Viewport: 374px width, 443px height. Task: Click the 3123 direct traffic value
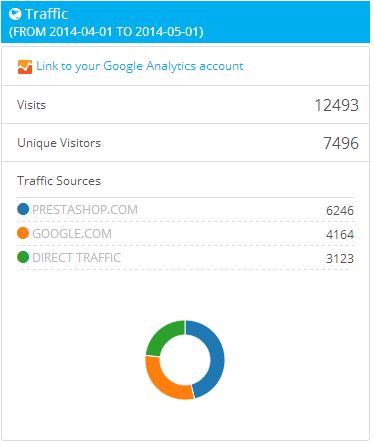tap(340, 259)
